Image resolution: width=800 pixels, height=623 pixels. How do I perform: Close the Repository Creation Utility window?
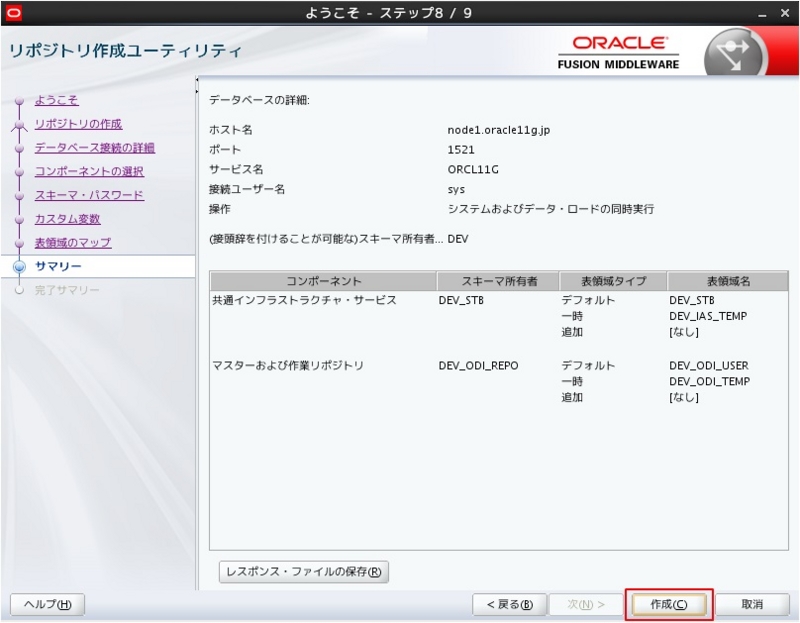click(785, 13)
